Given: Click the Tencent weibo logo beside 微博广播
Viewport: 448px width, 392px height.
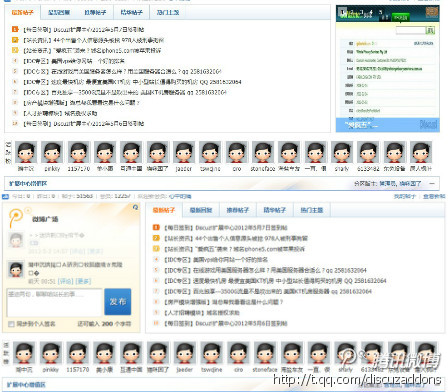Looking at the screenshot, I should tap(16, 217).
